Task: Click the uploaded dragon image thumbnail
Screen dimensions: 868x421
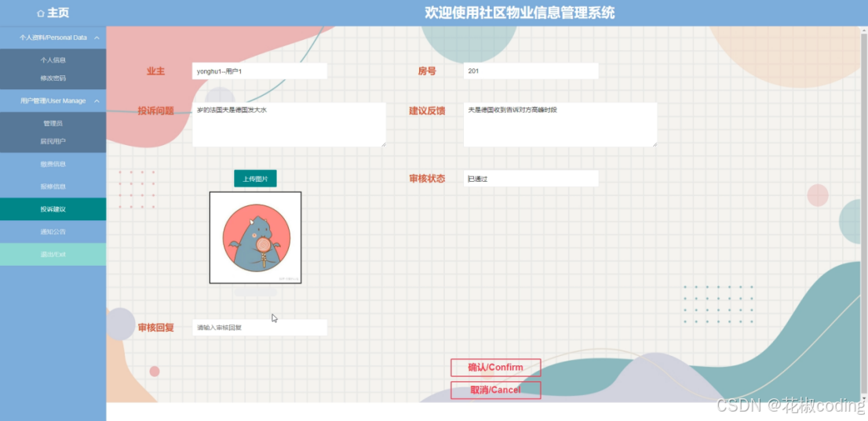Action: (255, 238)
